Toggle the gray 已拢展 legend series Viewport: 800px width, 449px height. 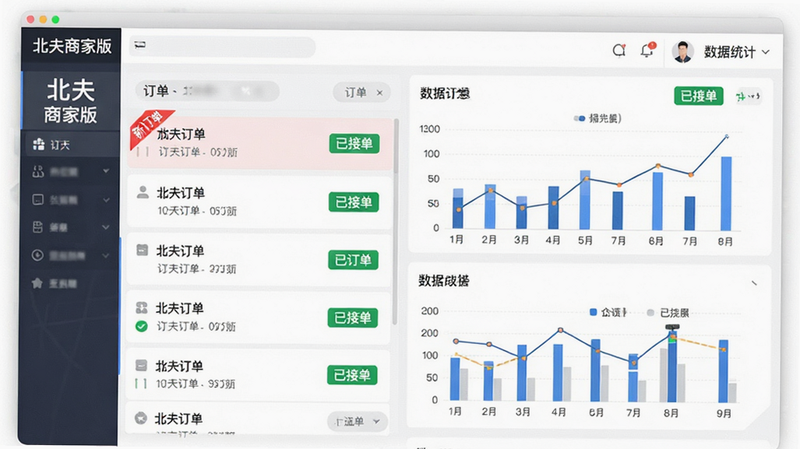click(x=668, y=313)
